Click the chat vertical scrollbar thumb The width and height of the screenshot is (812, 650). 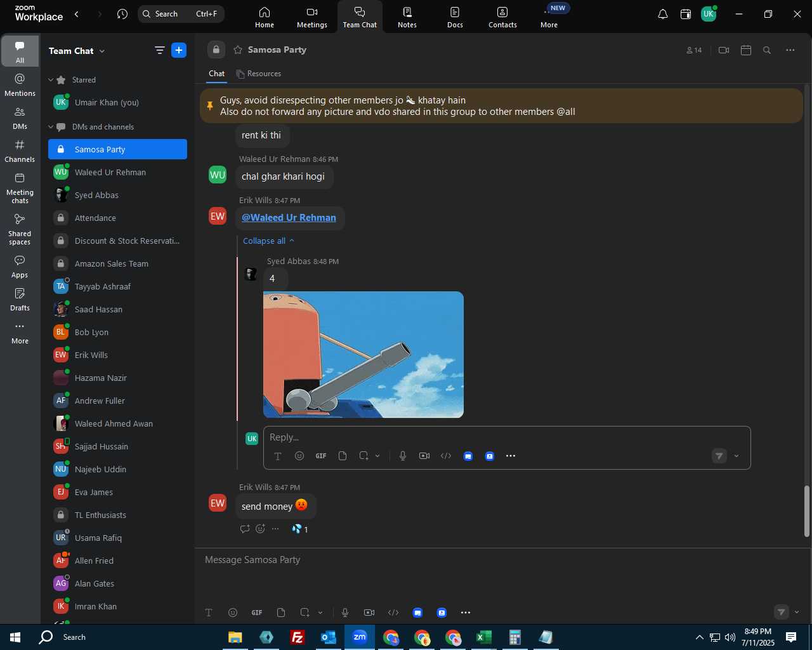[x=807, y=512]
